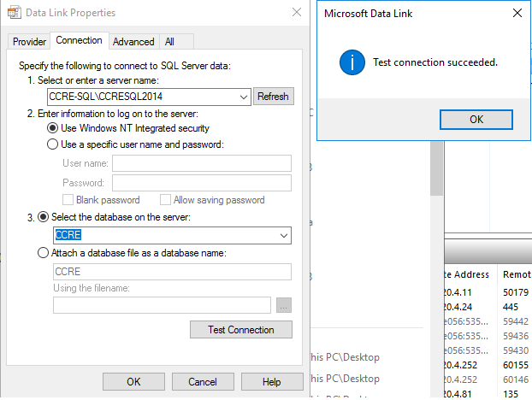Click the 445 port cell

511,307
